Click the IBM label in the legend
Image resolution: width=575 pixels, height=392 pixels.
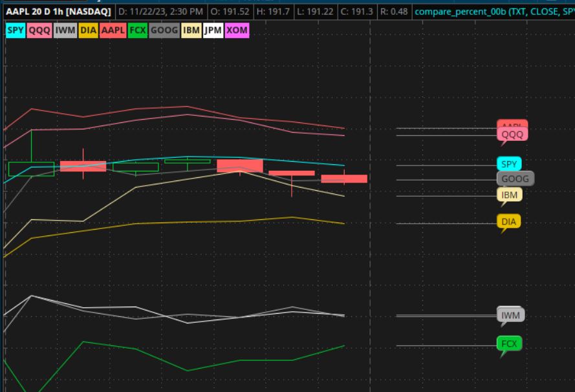[191, 30]
